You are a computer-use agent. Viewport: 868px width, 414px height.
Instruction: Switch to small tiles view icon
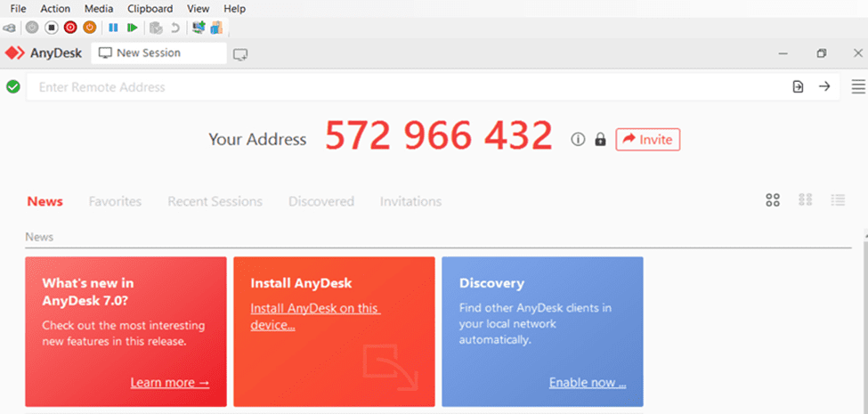tap(806, 199)
